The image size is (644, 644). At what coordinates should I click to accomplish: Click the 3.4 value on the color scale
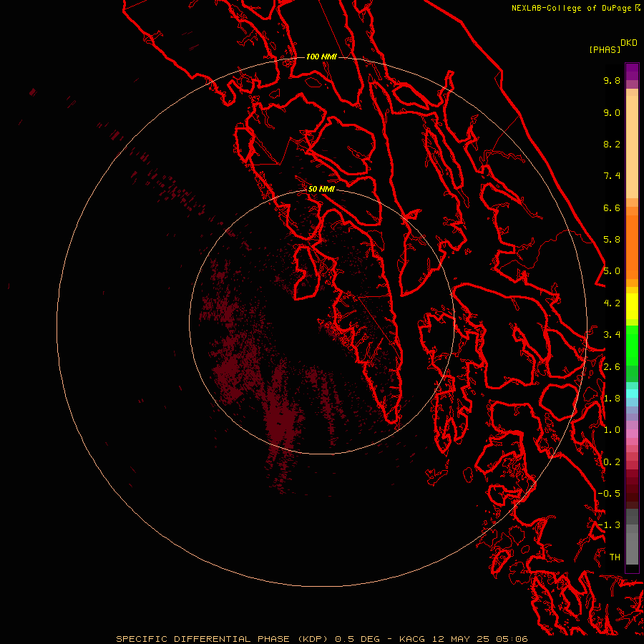pyautogui.click(x=612, y=335)
